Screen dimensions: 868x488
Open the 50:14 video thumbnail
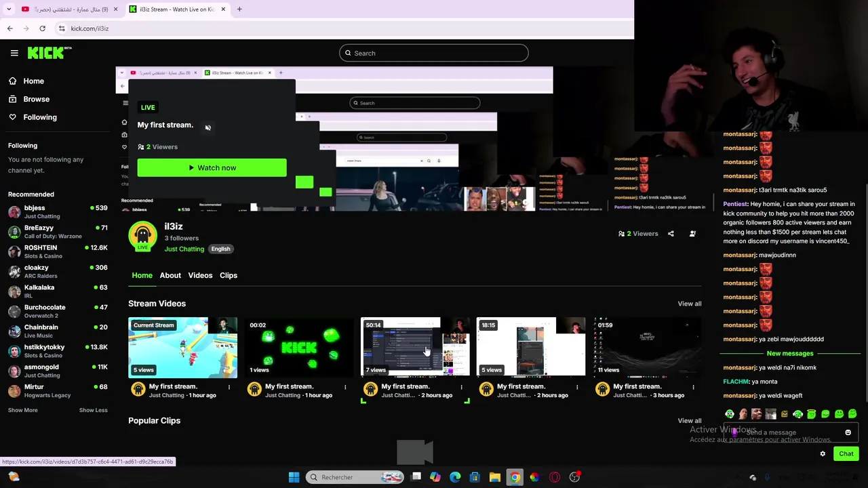415,347
